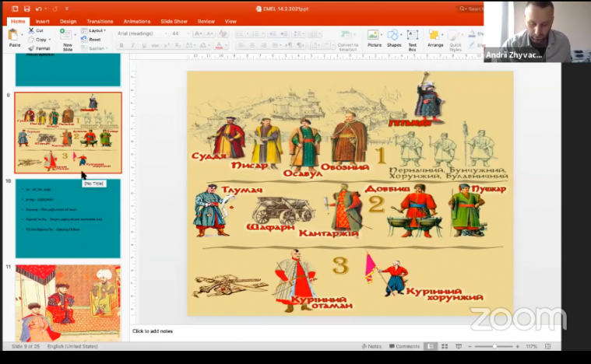Viewport: 591px width, 364px height.
Task: Insert a Text Box
Action: tap(413, 40)
